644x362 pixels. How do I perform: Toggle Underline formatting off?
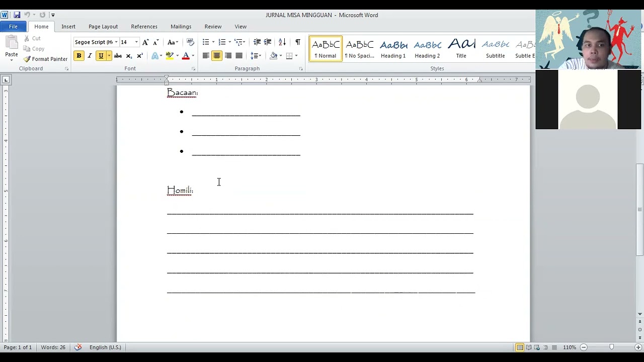pos(101,56)
